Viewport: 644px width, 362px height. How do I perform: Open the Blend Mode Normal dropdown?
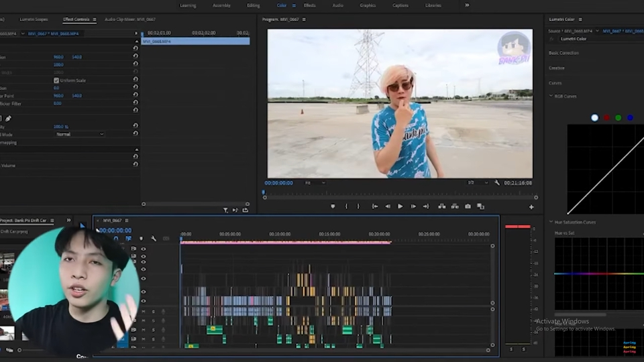pos(80,134)
